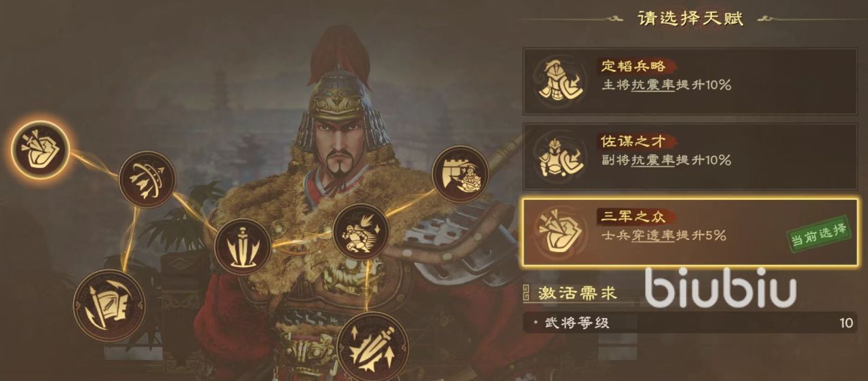This screenshot has width=868, height=381.
Task: Click the 请选择天赋 title header
Action: point(691,18)
